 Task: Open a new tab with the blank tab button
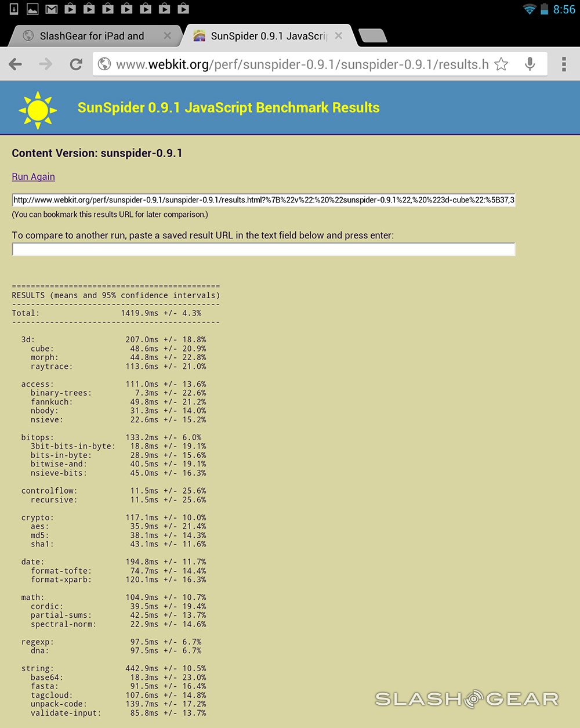point(372,37)
